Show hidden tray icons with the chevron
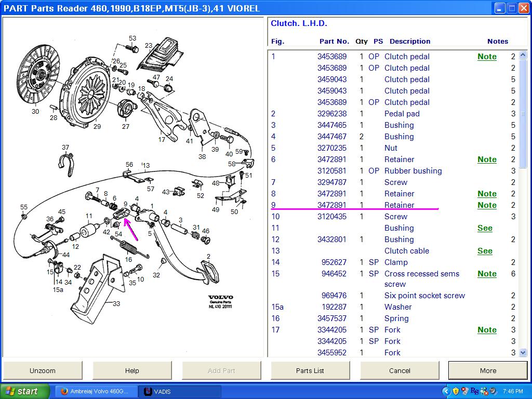 [x=446, y=391]
